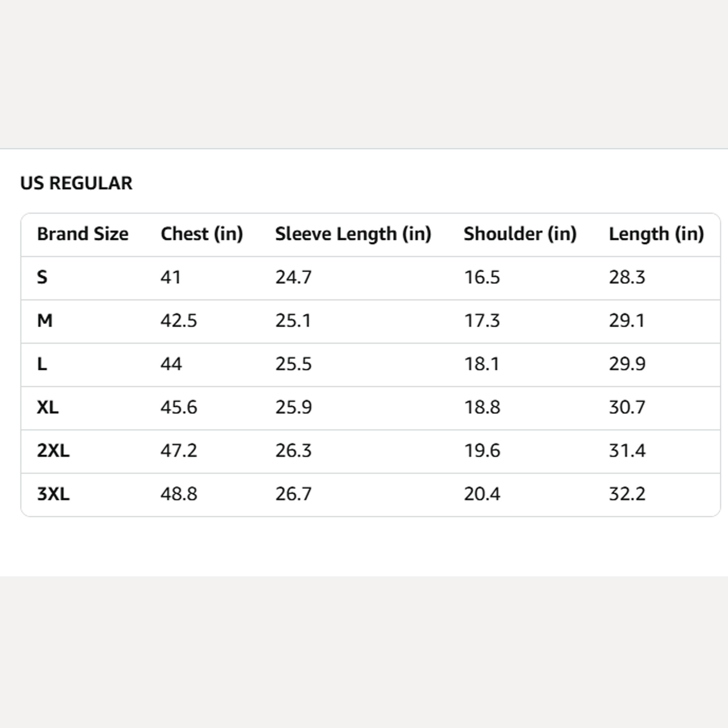Click chest value 42.5 for M
The width and height of the screenshot is (728, 728).
click(179, 321)
